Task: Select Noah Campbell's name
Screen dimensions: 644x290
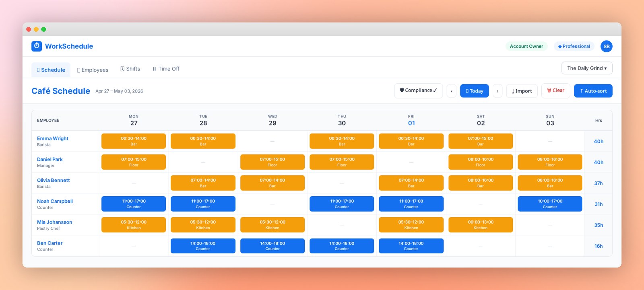Action: [55, 201]
